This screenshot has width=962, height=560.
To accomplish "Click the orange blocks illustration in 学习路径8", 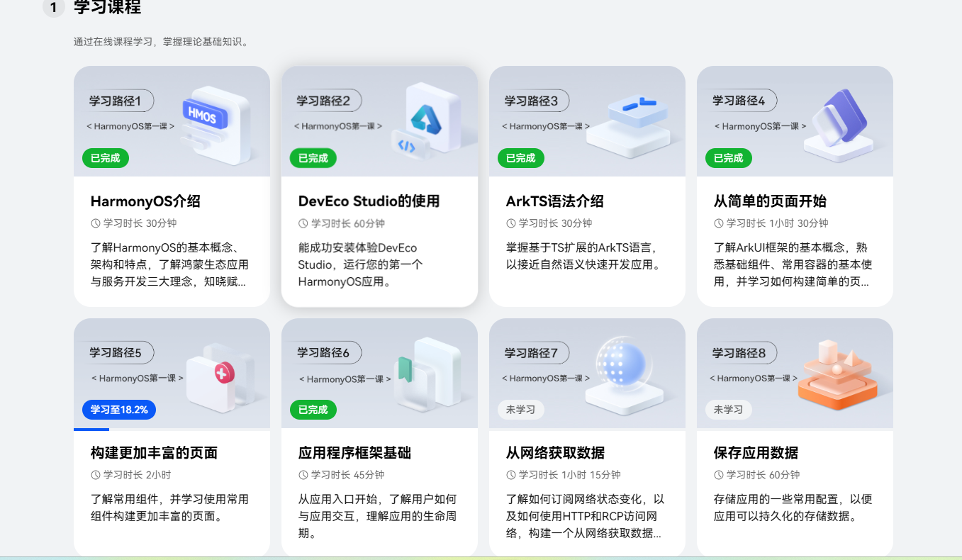I will click(837, 375).
